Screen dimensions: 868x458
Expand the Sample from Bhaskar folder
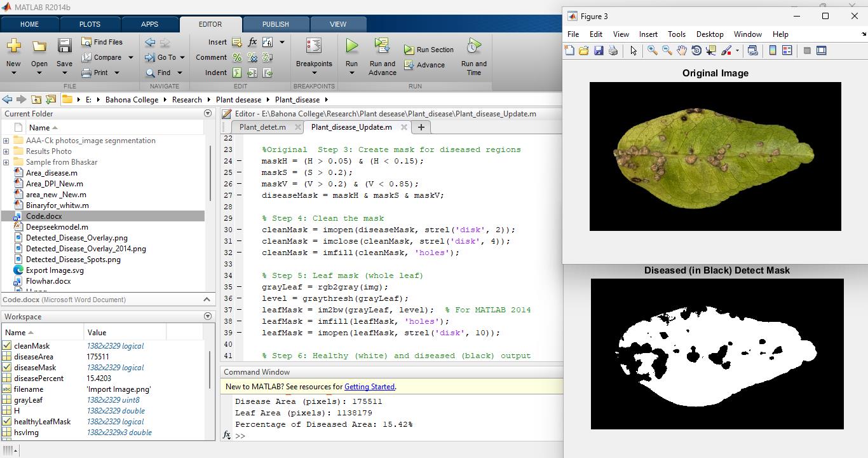(6, 162)
